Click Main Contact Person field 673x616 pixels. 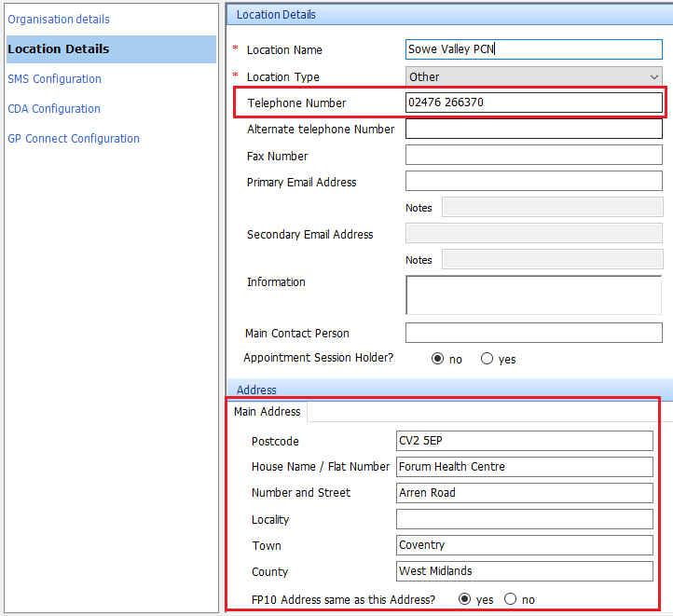533,333
